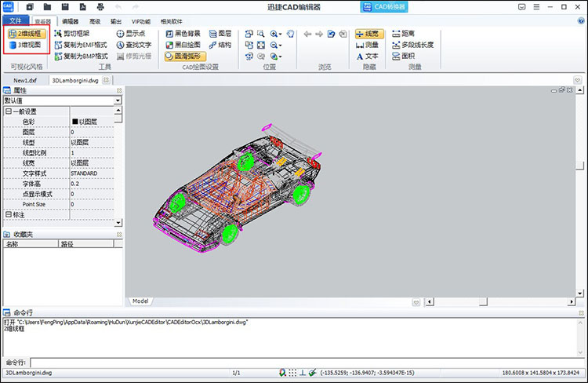Switch to 3维视图 visual style
Viewport: 588px width, 383px height.
pyautogui.click(x=26, y=45)
